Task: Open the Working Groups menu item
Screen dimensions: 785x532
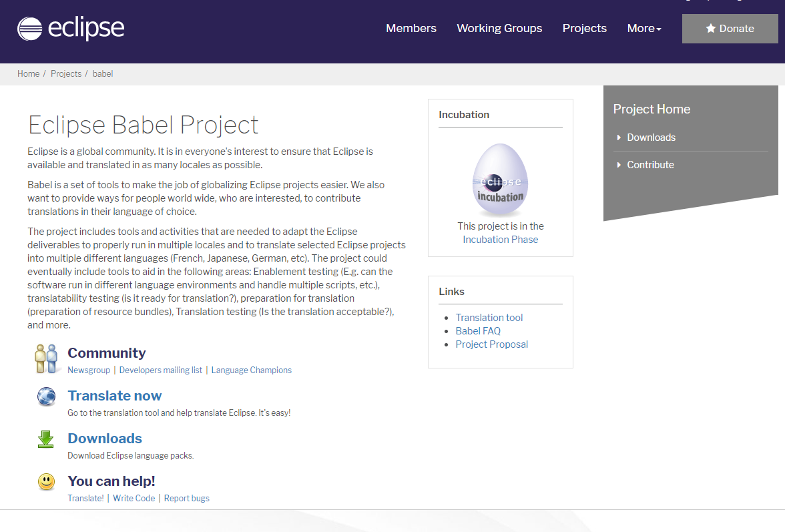Action: click(x=499, y=29)
